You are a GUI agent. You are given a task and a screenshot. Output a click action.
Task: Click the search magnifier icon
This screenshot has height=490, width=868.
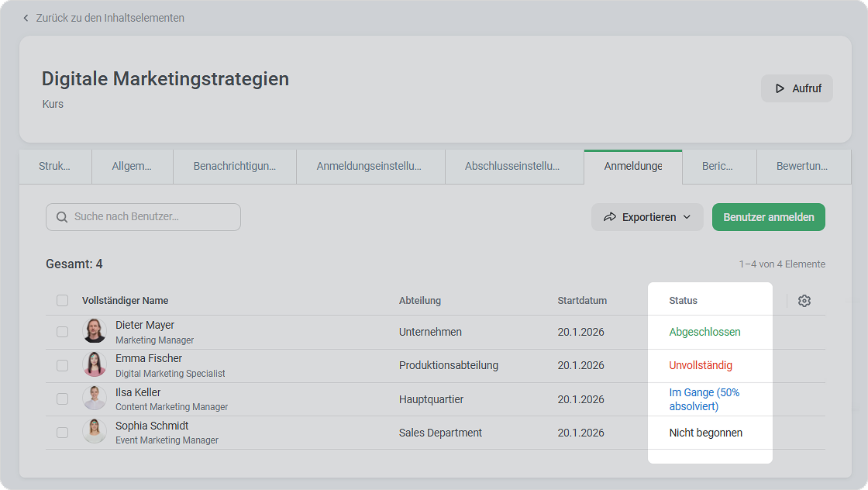[x=62, y=217]
